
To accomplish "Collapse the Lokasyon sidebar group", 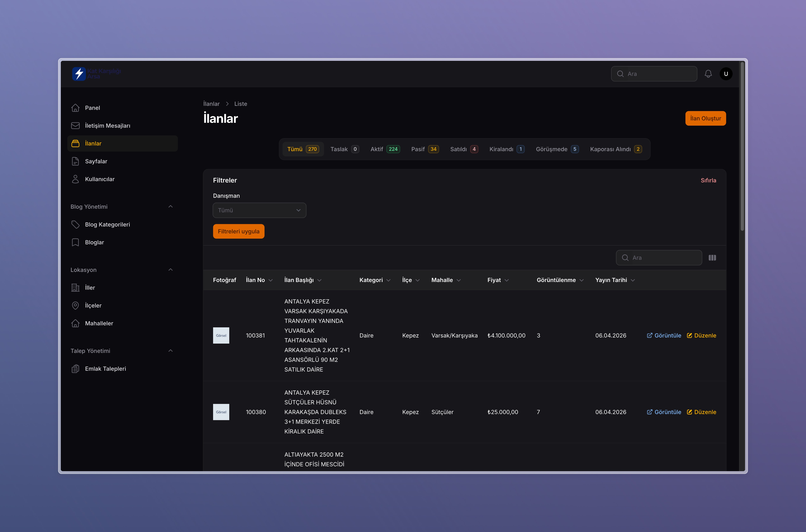I will [170, 270].
